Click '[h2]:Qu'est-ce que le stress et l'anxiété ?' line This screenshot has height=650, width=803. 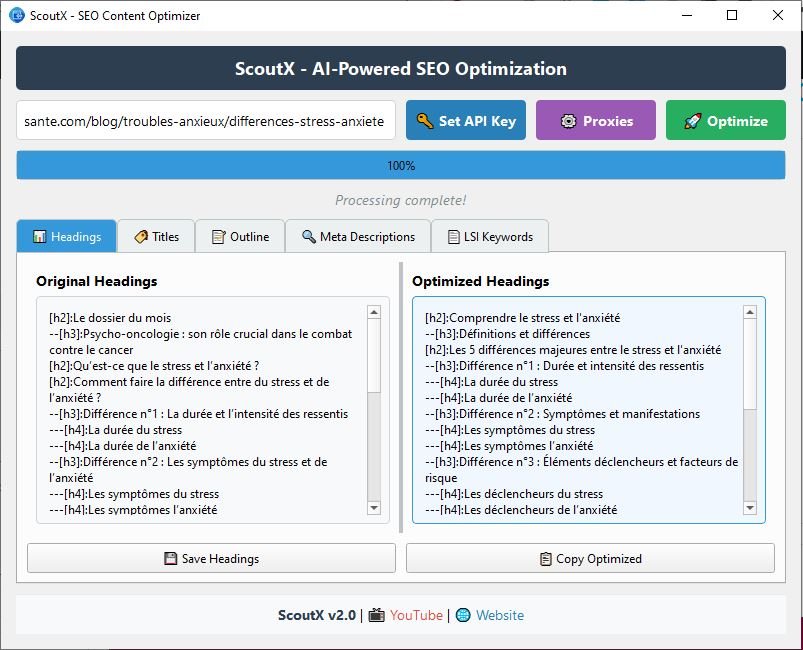click(154, 366)
